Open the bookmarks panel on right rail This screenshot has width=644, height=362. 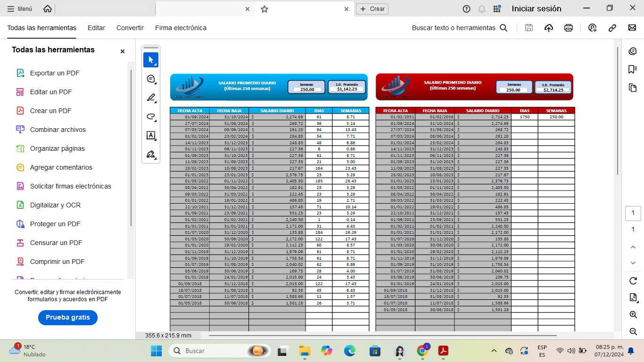[x=633, y=69]
